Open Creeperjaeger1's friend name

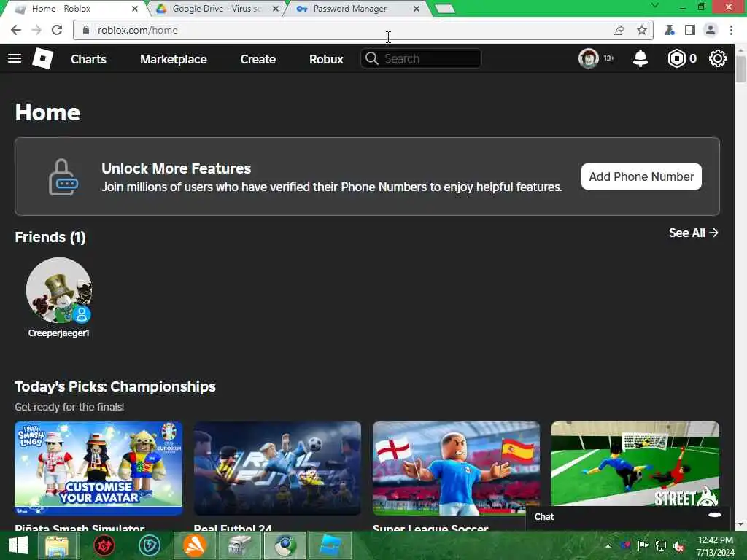pyautogui.click(x=58, y=332)
